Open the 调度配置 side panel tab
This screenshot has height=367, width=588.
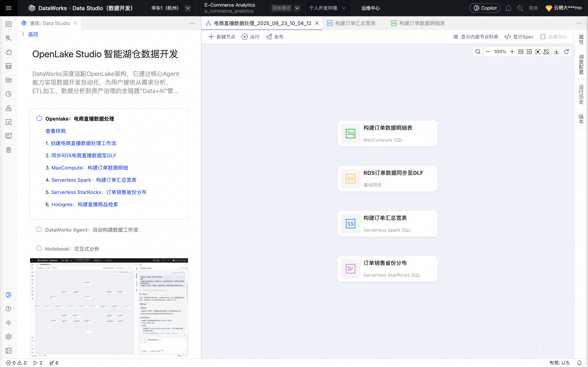(581, 64)
